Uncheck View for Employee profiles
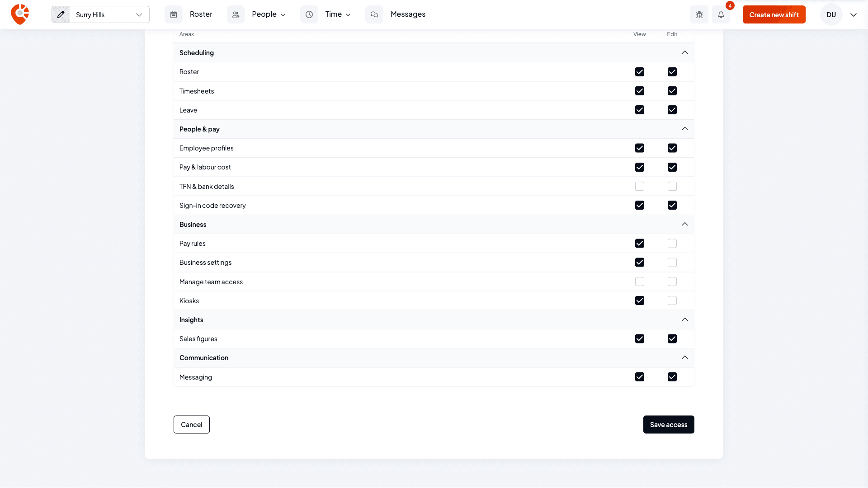The height and width of the screenshot is (488, 868). 640,148
